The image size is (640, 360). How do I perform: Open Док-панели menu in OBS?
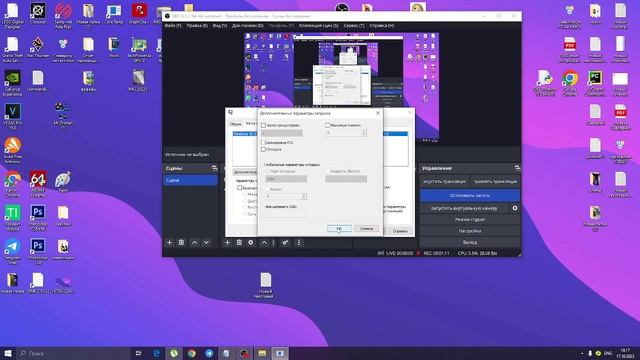[x=247, y=25]
